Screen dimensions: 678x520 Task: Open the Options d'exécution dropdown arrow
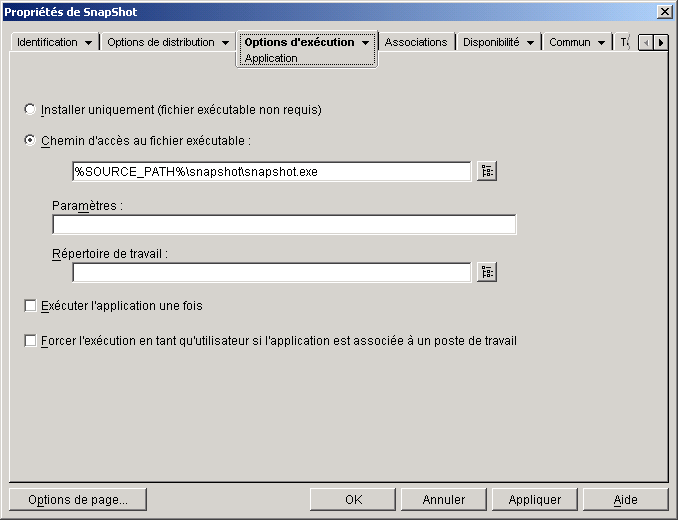(x=365, y=43)
